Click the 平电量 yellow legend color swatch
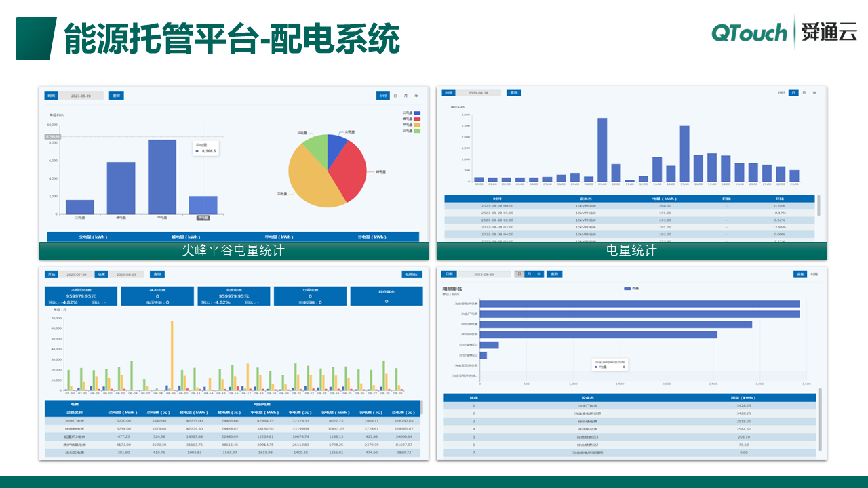 (417, 125)
